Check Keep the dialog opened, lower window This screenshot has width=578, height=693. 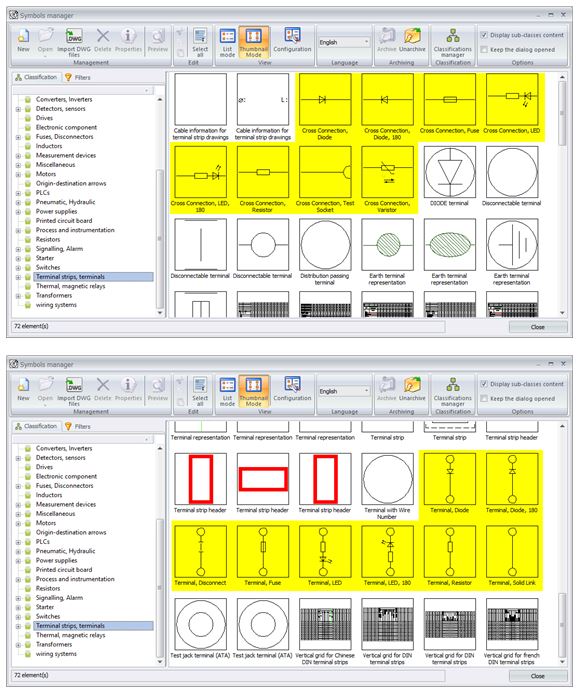(x=484, y=399)
